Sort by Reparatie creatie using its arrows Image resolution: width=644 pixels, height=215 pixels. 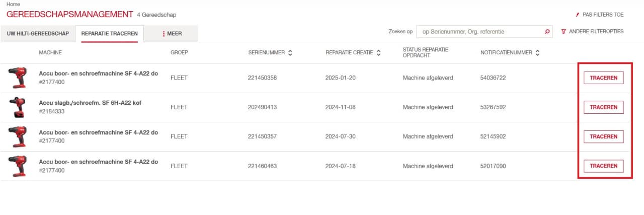378,52
